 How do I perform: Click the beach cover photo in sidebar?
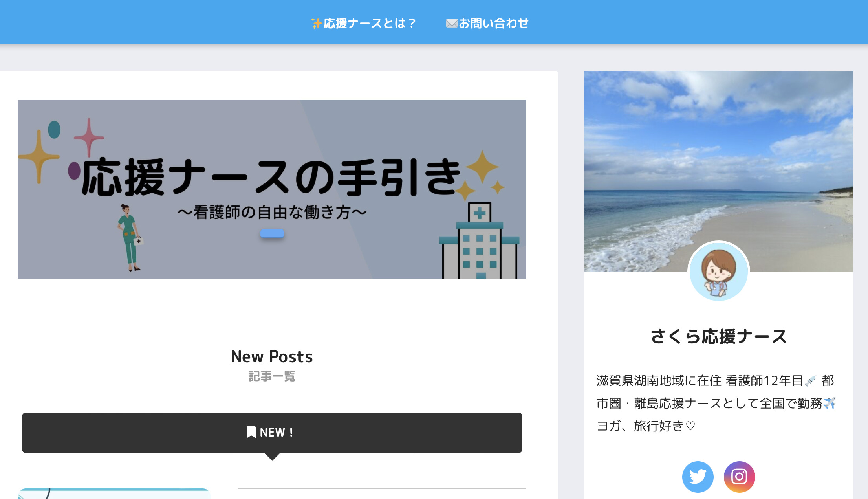pos(718,171)
